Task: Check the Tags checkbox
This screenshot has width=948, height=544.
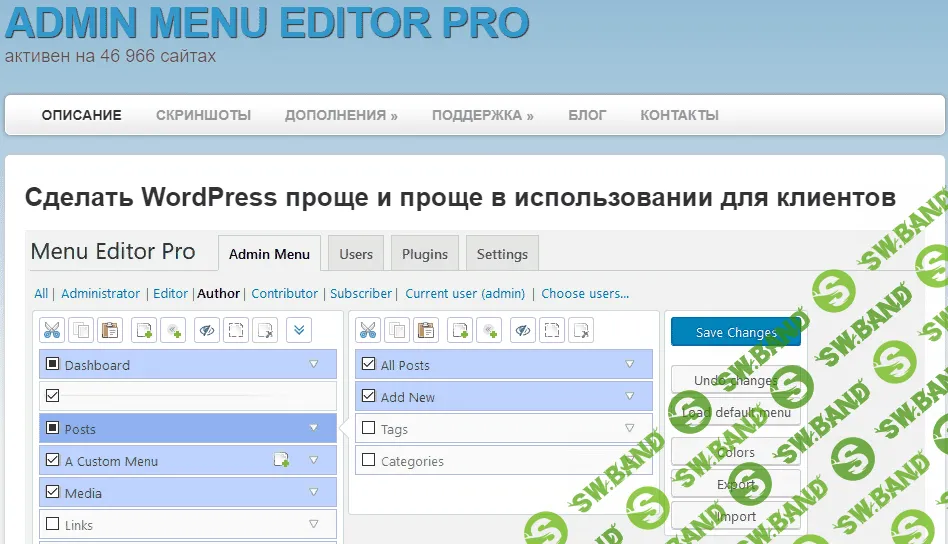Action: [x=368, y=428]
